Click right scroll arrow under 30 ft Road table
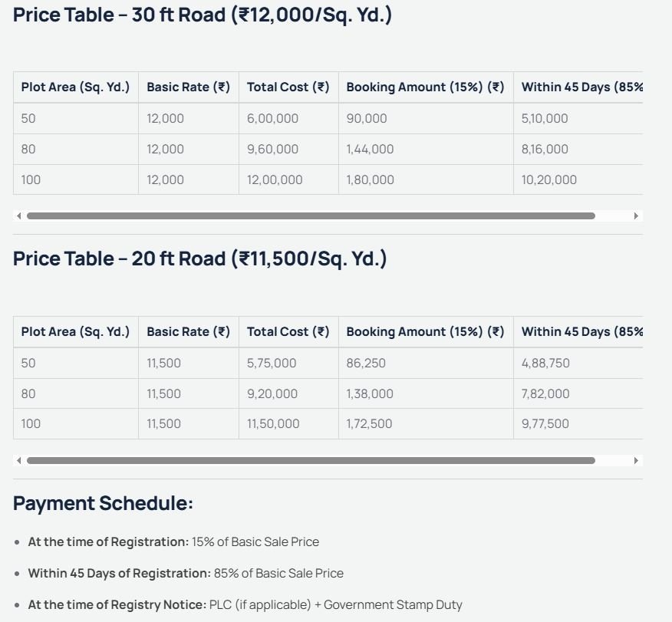Viewport: 672px width, 622px height. (x=636, y=216)
